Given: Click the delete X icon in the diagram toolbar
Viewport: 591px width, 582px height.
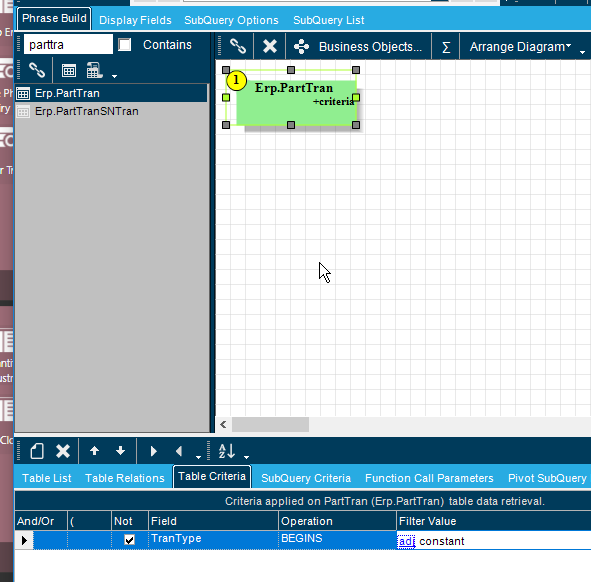Looking at the screenshot, I should click(x=270, y=46).
